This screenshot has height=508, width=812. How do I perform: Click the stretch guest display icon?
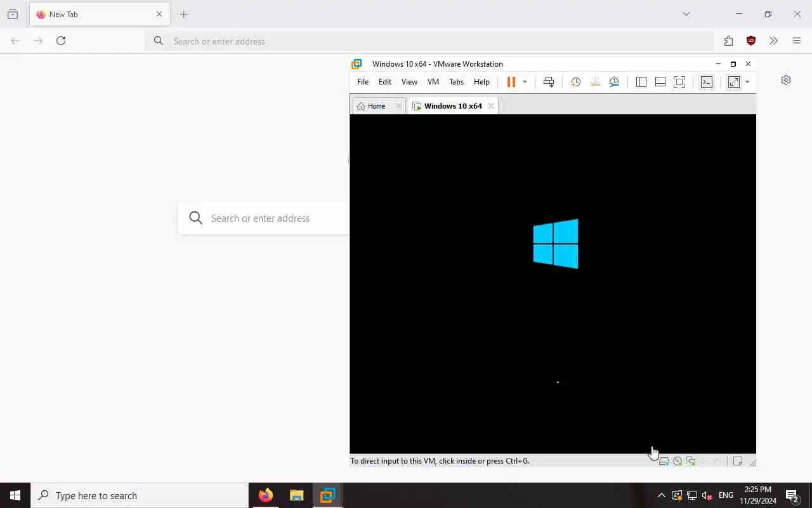pyautogui.click(x=734, y=82)
